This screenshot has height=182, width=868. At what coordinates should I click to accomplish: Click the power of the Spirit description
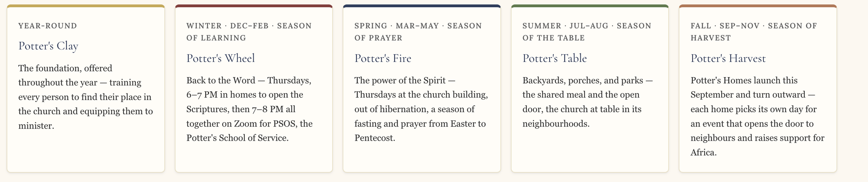421,109
